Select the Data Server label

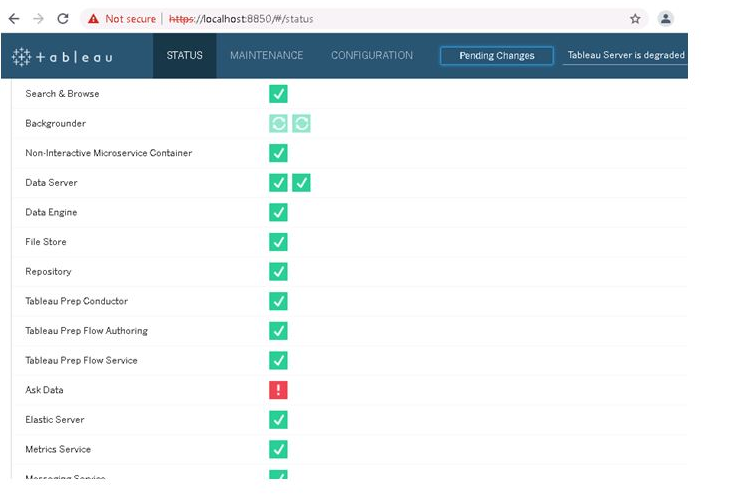[51, 182]
